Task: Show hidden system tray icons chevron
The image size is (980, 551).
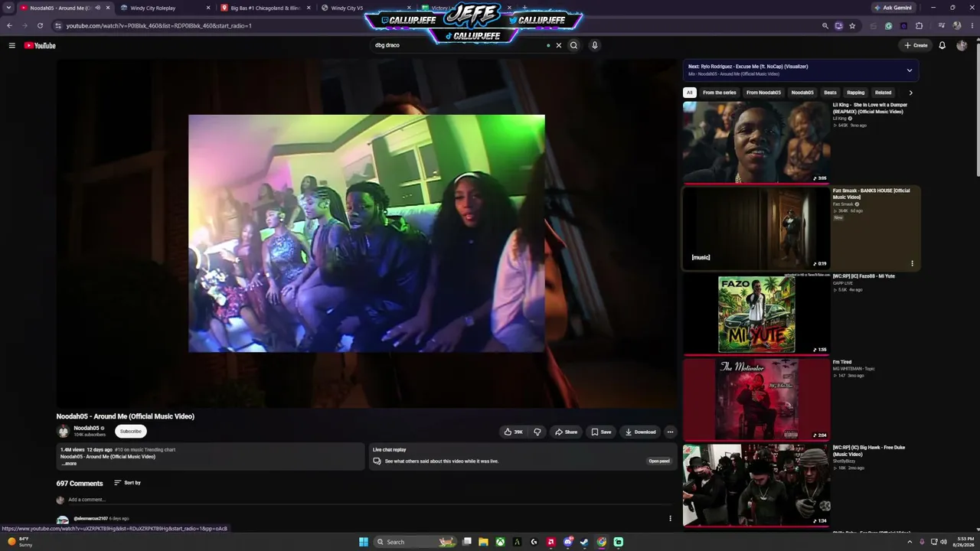Action: pos(910,542)
